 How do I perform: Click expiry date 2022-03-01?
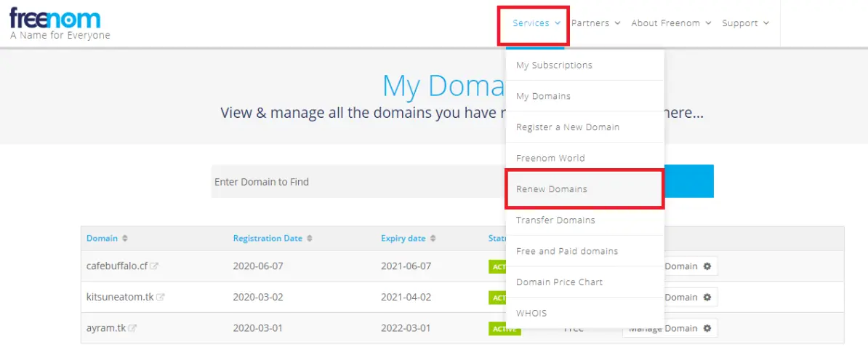(x=406, y=328)
